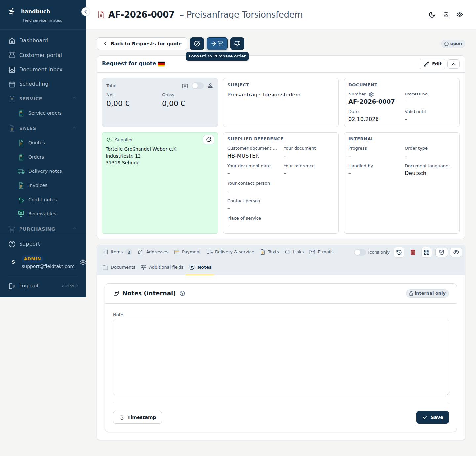Select the Delivery & service tab
Image resolution: width=476 pixels, height=456 pixels.
tap(230, 252)
